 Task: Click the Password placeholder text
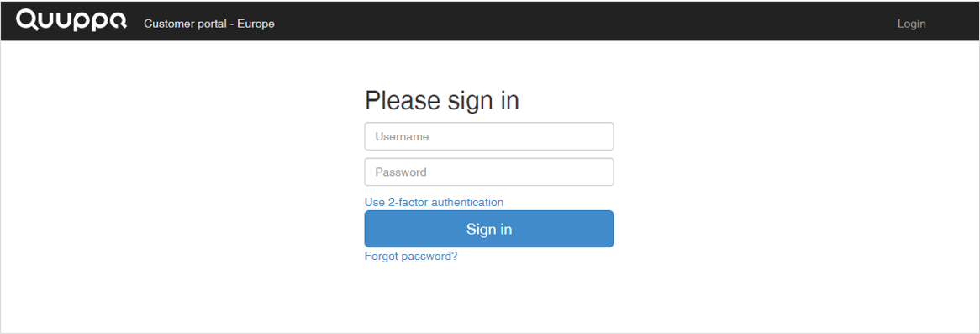click(x=401, y=172)
